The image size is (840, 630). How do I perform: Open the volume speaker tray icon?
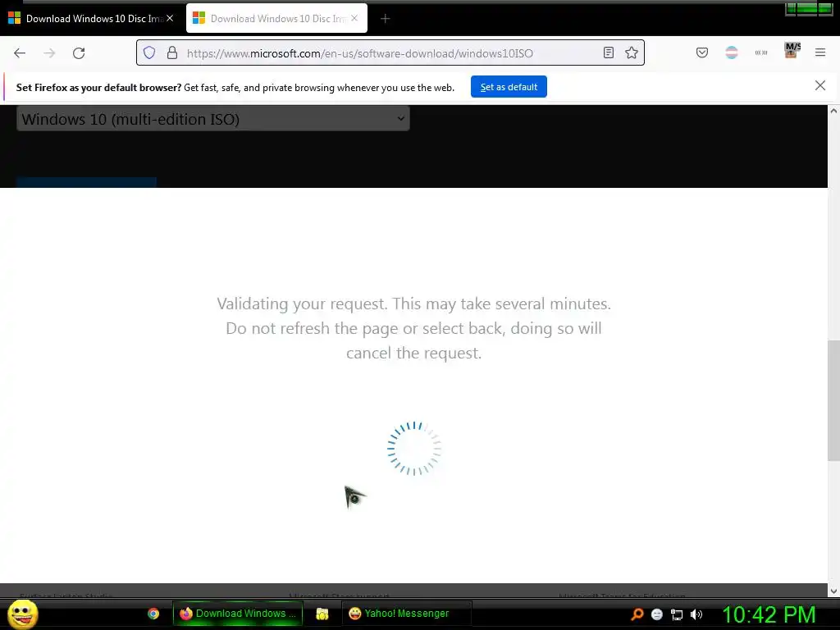[x=696, y=614]
